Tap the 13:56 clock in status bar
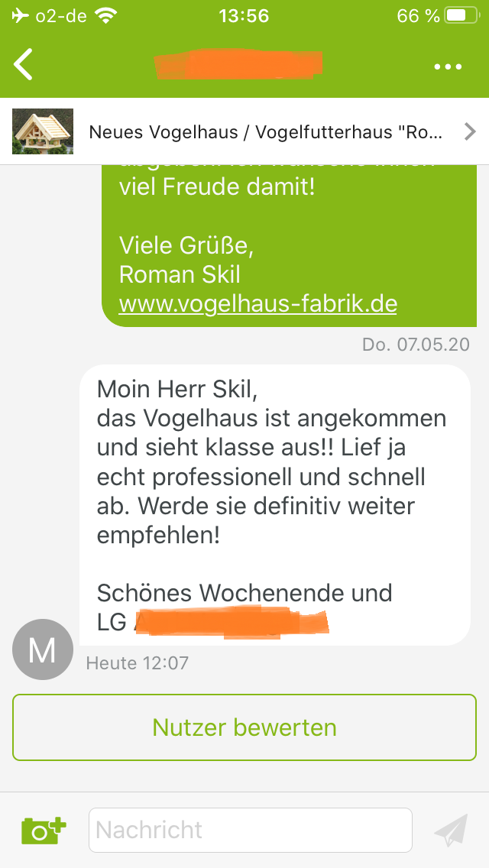Image resolution: width=489 pixels, height=868 pixels. pyautogui.click(x=244, y=15)
